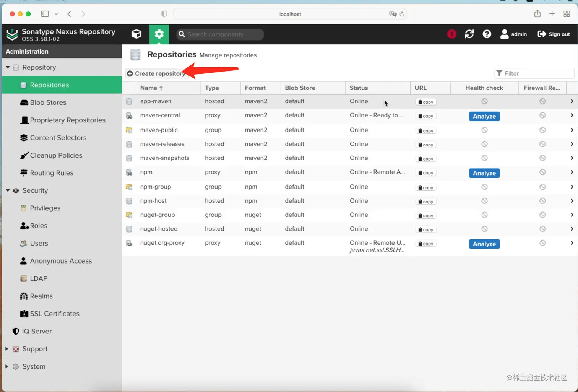Copy URL of maven-central repository
Screen dimensions: 578x392
point(426,116)
